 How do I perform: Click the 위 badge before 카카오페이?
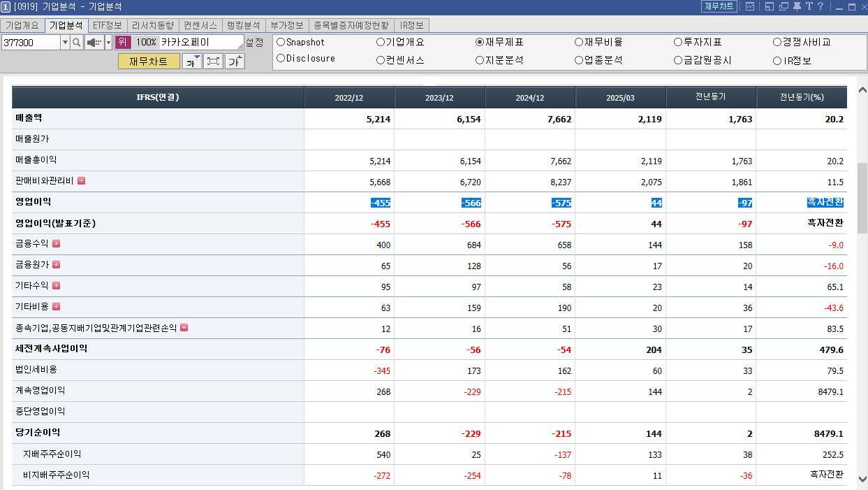coord(123,42)
